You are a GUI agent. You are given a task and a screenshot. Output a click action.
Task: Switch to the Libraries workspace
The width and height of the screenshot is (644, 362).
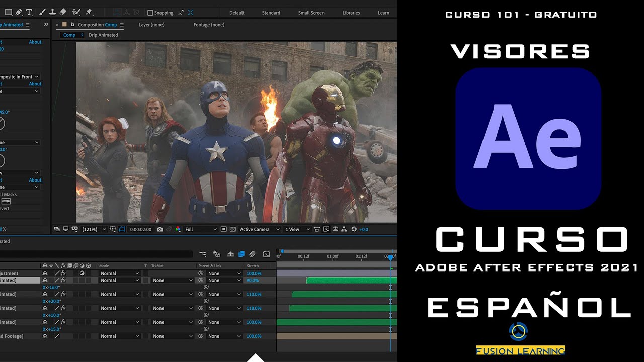click(351, 13)
